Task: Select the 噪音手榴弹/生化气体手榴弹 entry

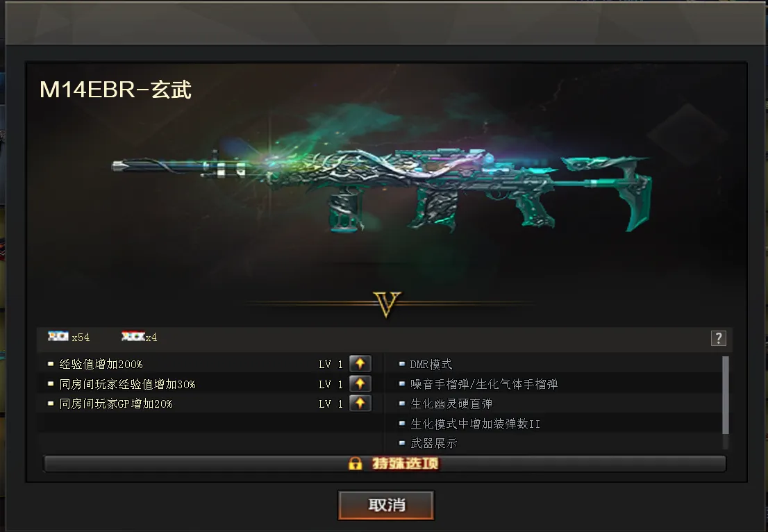Action: point(484,384)
